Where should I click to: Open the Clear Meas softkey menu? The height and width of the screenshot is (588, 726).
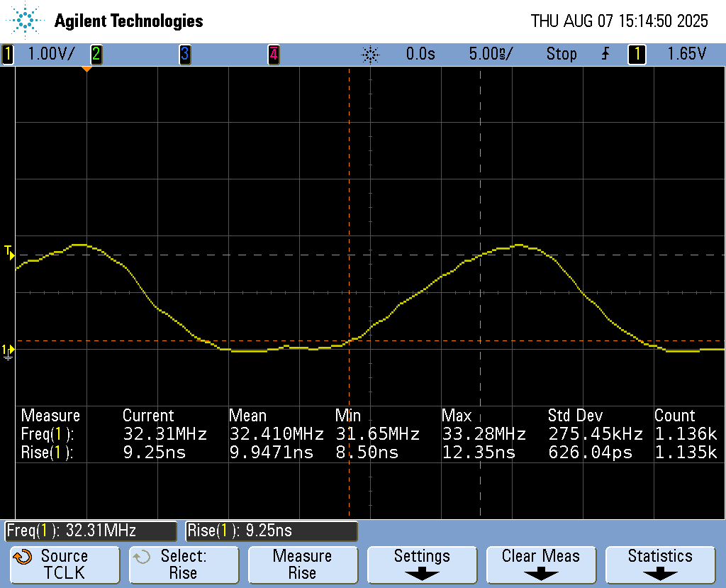(x=541, y=565)
